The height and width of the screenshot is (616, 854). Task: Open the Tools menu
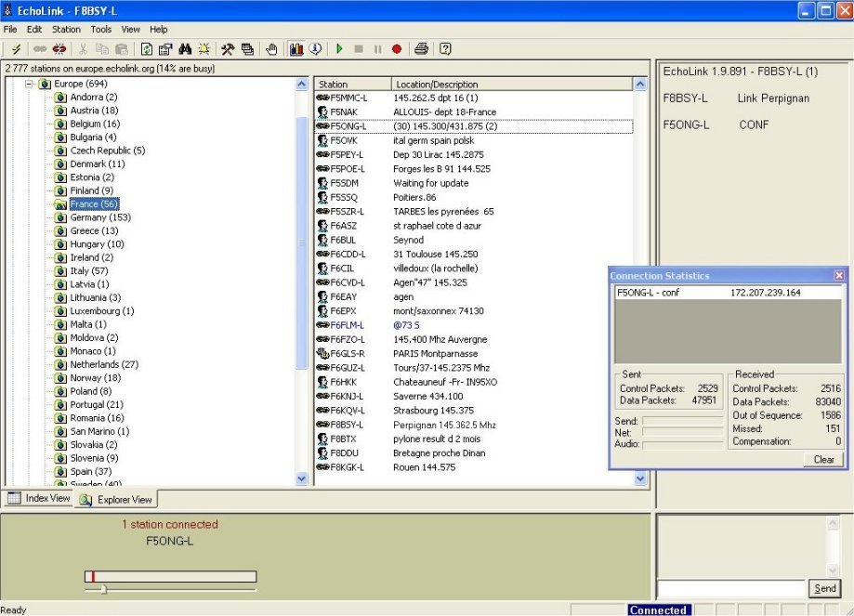100,30
